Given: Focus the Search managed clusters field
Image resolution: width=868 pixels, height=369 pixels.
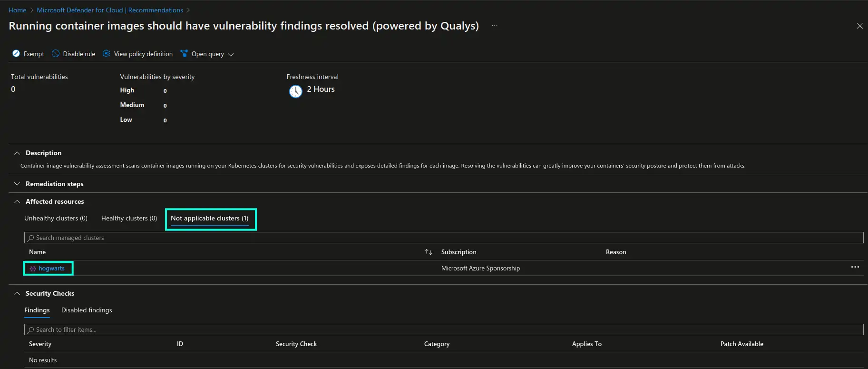Looking at the screenshot, I should click(444, 238).
